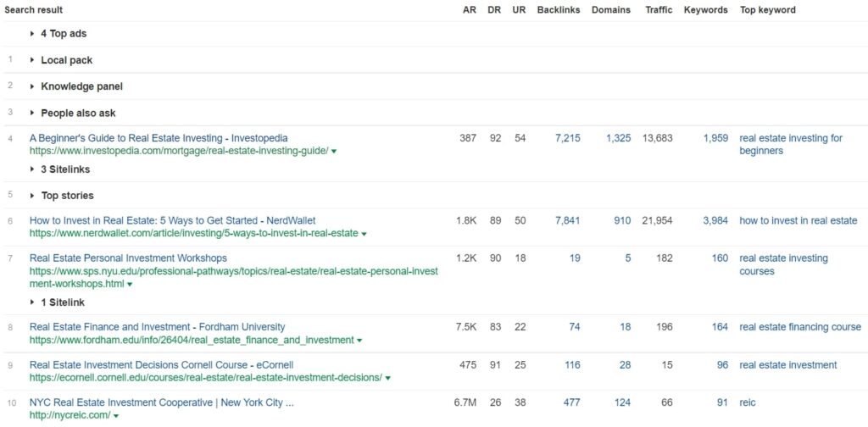Open eCornell domains count 28
This screenshot has width=868, height=427.
coord(626,365)
